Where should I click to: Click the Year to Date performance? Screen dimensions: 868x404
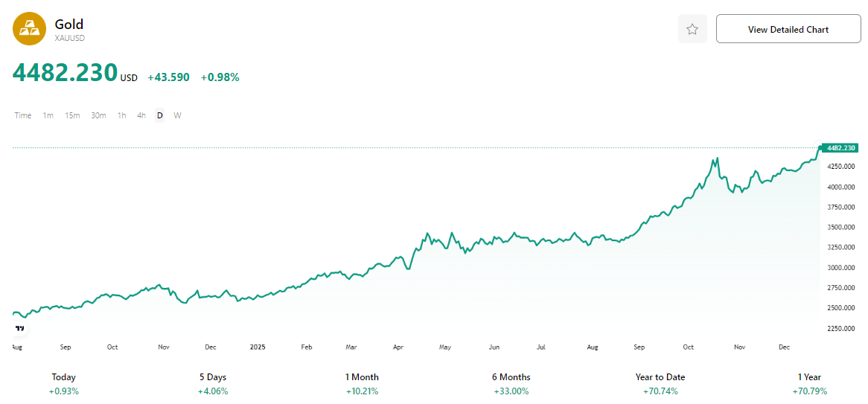[660, 384]
